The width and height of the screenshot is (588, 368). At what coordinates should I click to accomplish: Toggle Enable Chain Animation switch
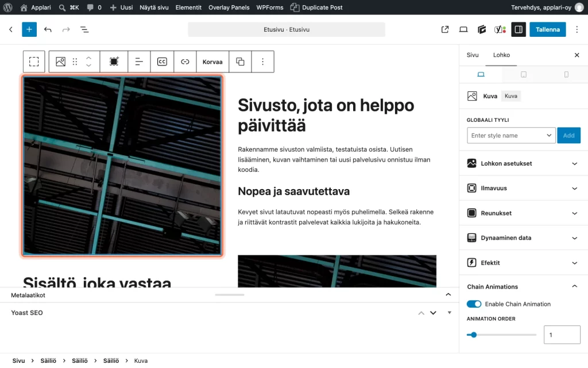[x=474, y=304]
